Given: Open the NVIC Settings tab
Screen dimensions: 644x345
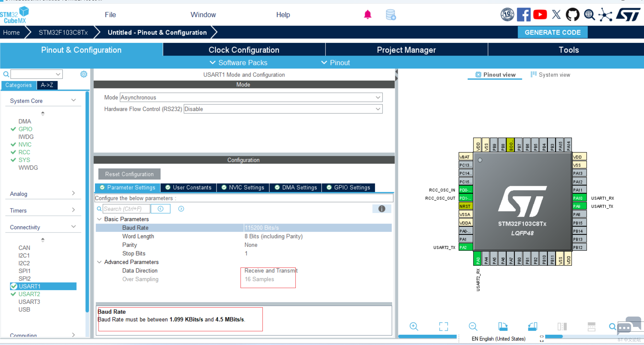Looking at the screenshot, I should (243, 188).
